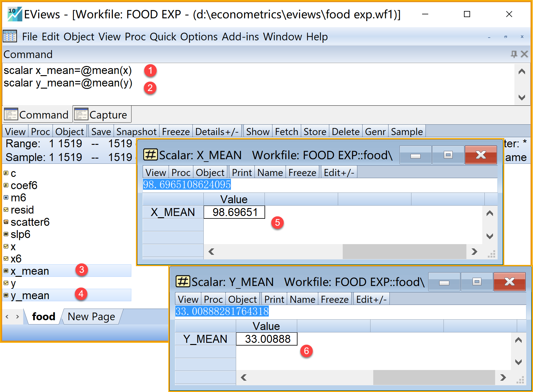This screenshot has width=533, height=392.
Task: Click the EViews workfile icon in menu bar
Action: (10, 37)
